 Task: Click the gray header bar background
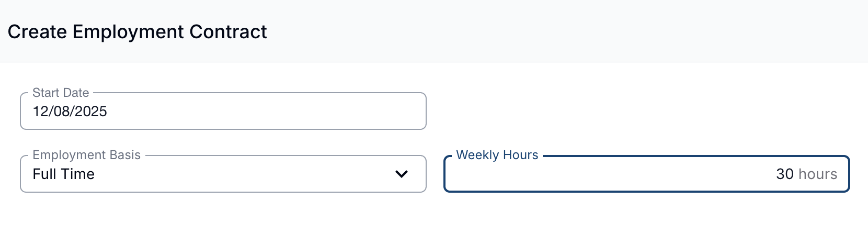click(575, 31)
